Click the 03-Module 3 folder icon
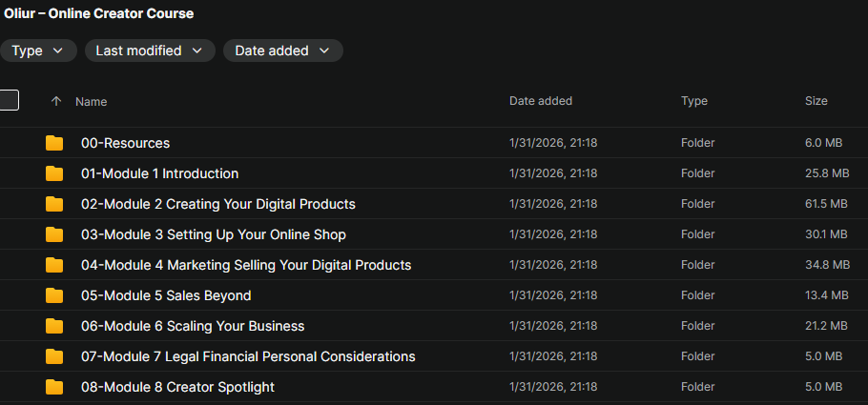 coord(54,234)
